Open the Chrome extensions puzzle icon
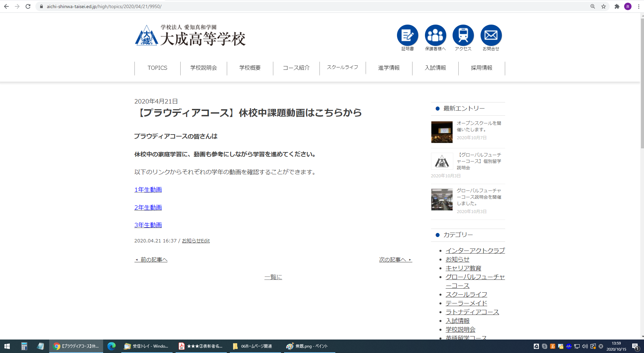This screenshot has width=644, height=353. 617,6
